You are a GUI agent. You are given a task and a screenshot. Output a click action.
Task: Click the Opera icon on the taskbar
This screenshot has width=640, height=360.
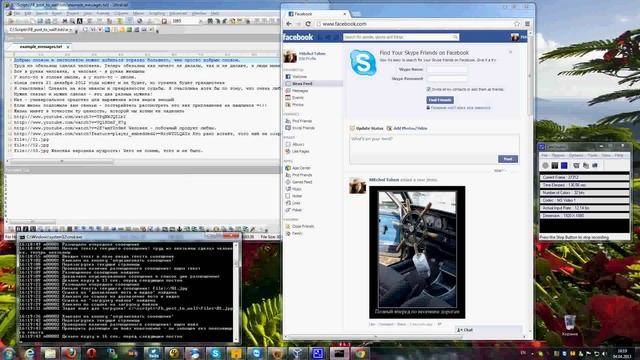pyautogui.click(x=91, y=353)
